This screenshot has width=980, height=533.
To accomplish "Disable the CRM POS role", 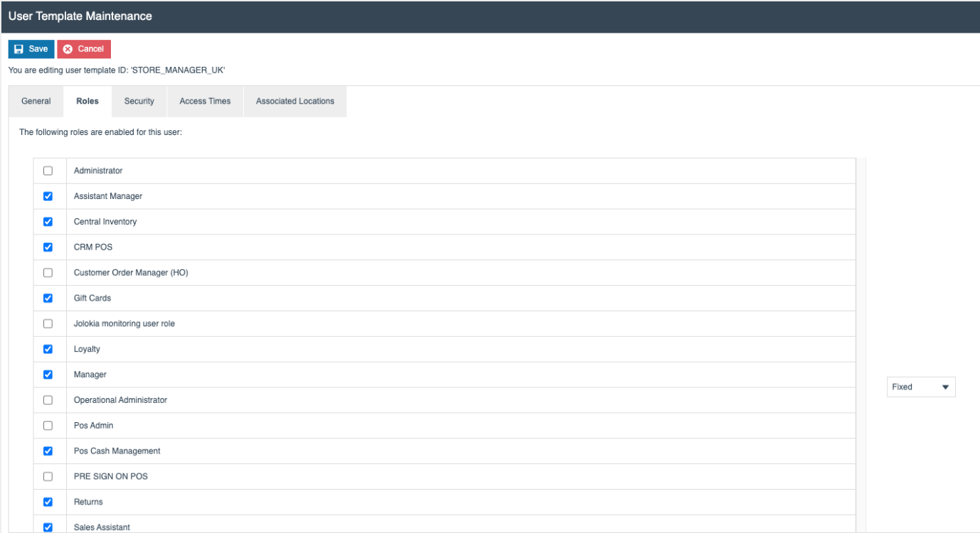I will (x=48, y=247).
